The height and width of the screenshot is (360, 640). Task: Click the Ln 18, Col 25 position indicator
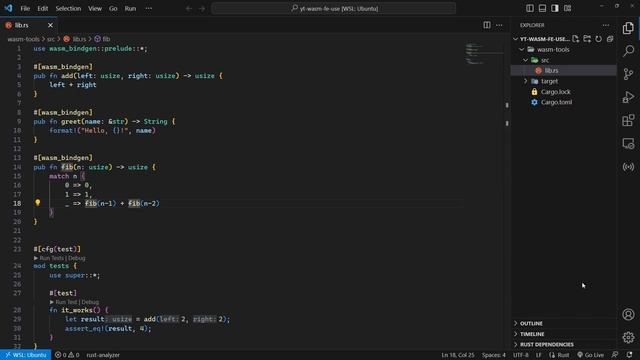click(458, 355)
